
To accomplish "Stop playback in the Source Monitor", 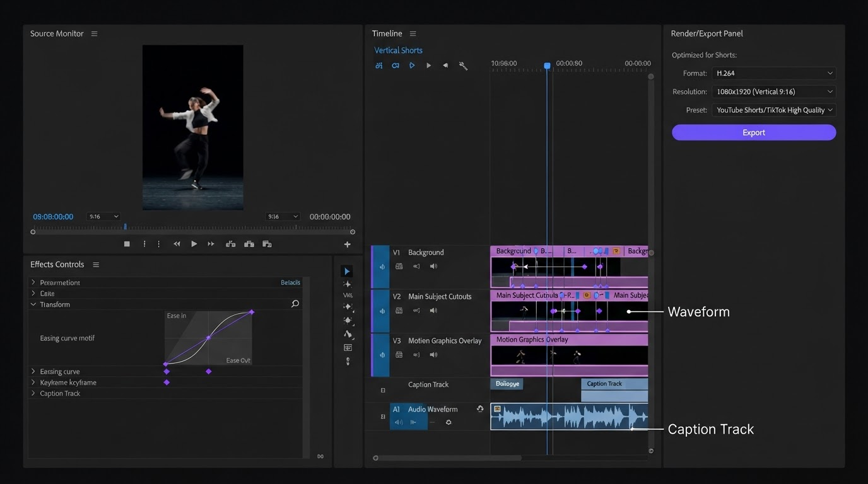I will 127,244.
